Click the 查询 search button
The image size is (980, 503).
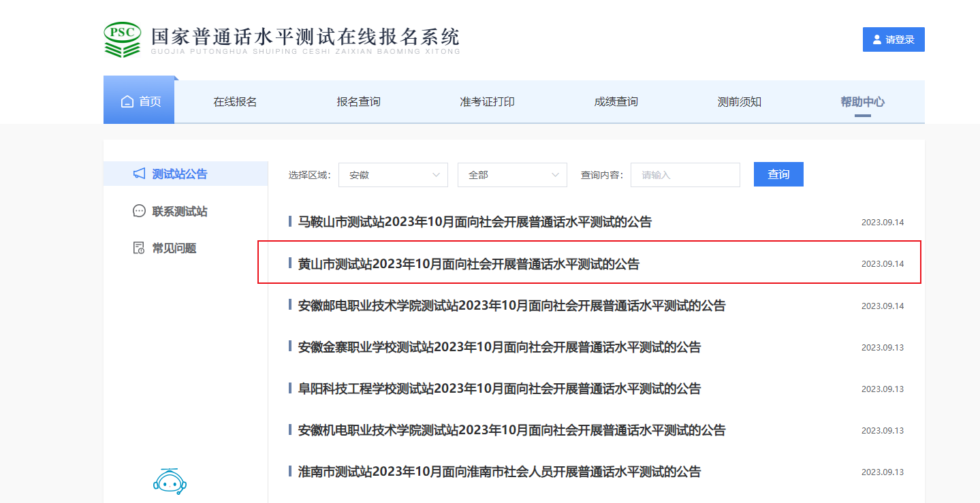pyautogui.click(x=778, y=174)
